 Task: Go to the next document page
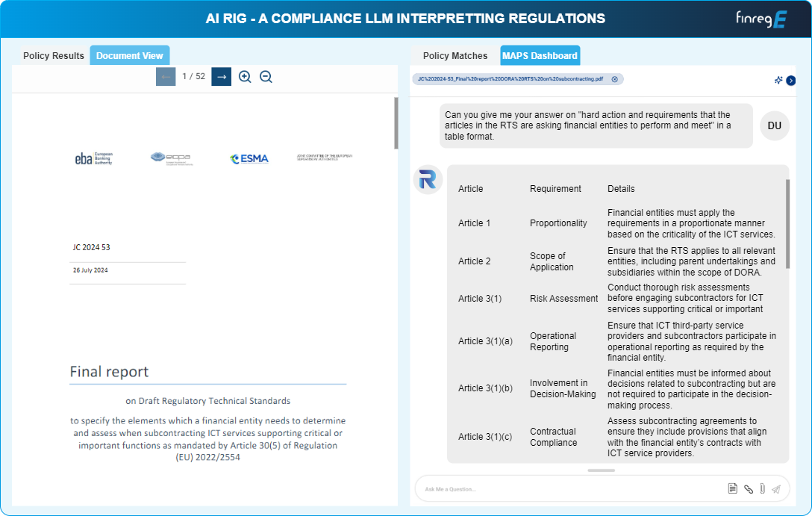click(221, 77)
